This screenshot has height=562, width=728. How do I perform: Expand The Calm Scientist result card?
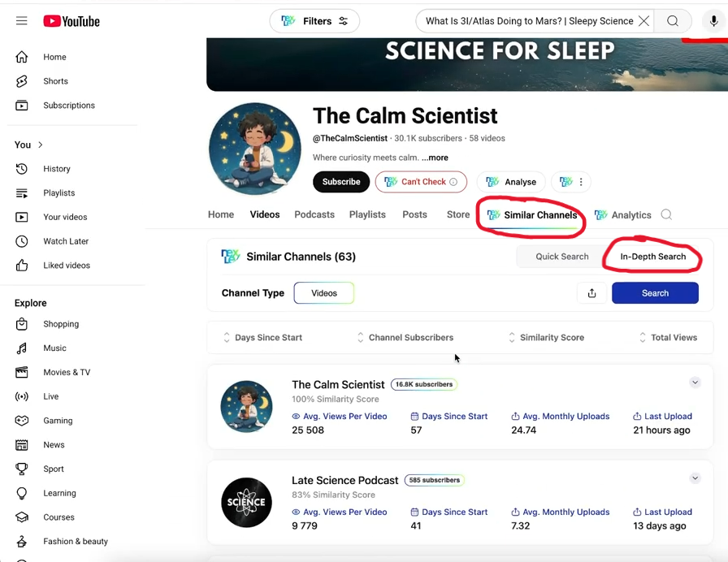point(695,383)
